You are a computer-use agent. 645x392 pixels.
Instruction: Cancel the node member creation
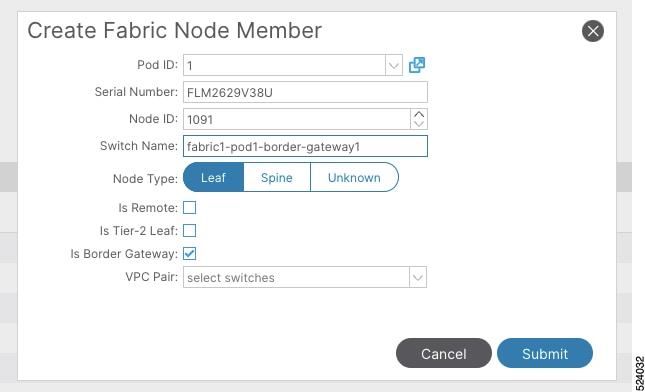(x=443, y=353)
